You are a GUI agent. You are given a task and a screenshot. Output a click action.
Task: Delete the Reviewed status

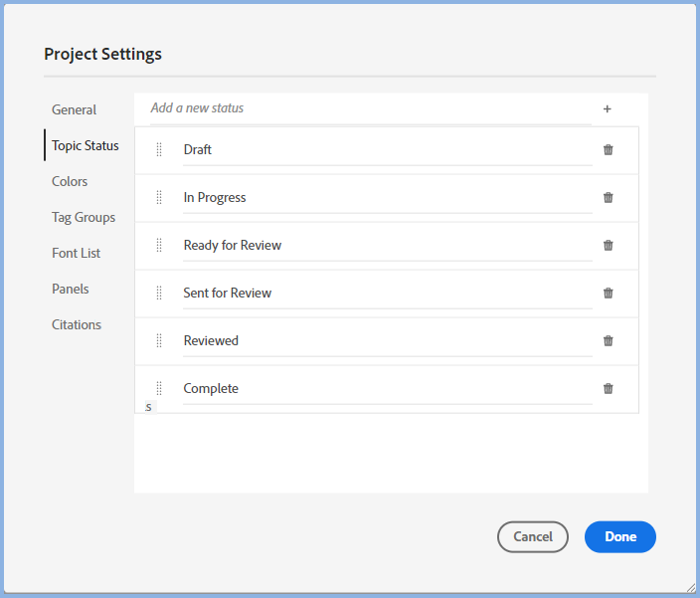pyautogui.click(x=609, y=341)
